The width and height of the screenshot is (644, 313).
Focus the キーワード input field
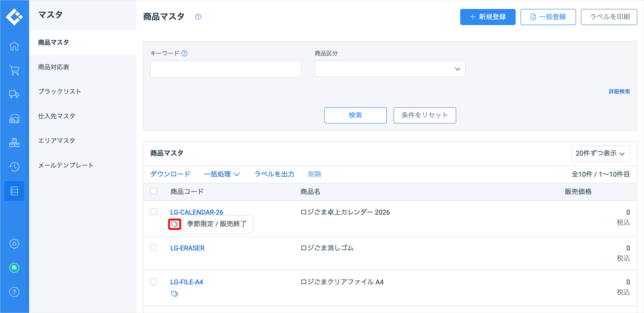[226, 69]
